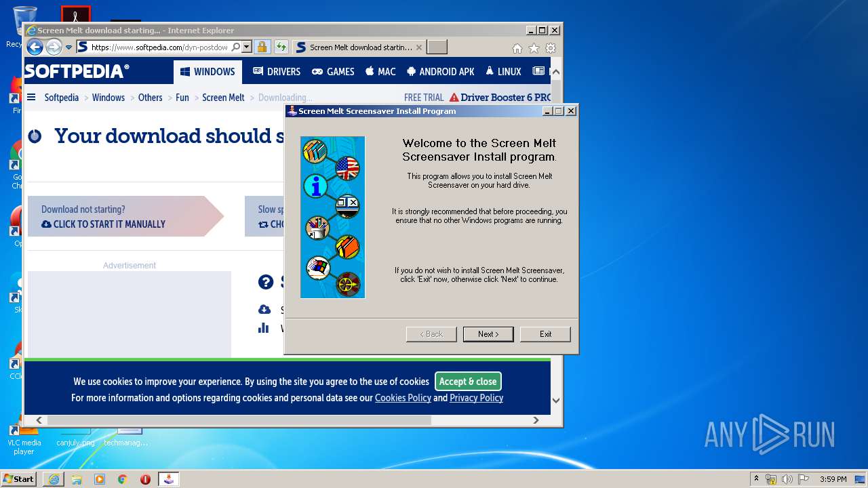Screen dimensions: 868x488
Task: Click the refresh page icon
Action: [281, 47]
